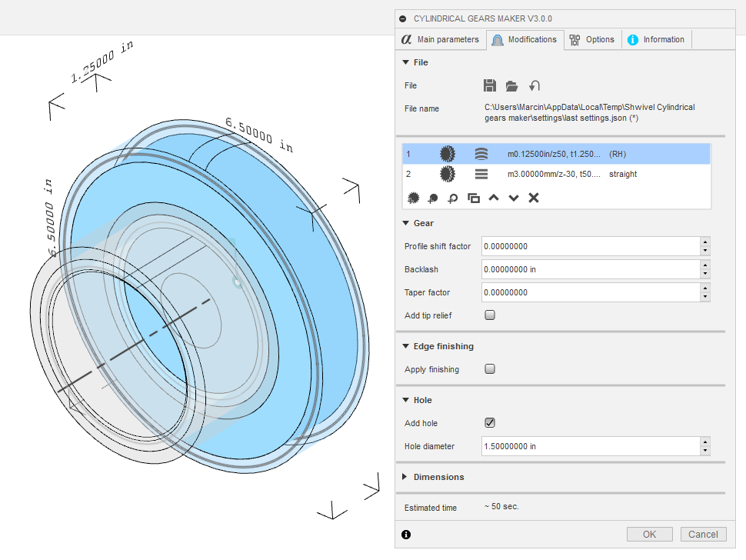This screenshot has height=560, width=746.
Task: Select gear row m3.00000mm/z-30
Action: pyautogui.click(x=556, y=174)
